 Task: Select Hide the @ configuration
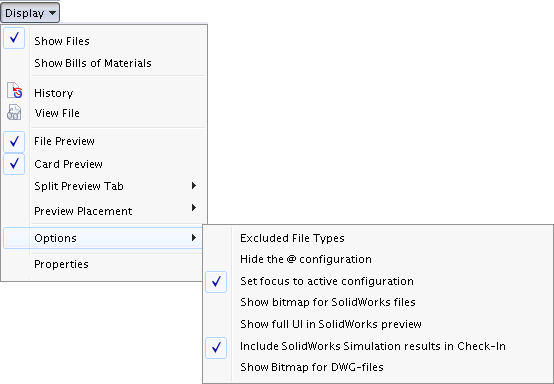[x=306, y=259]
